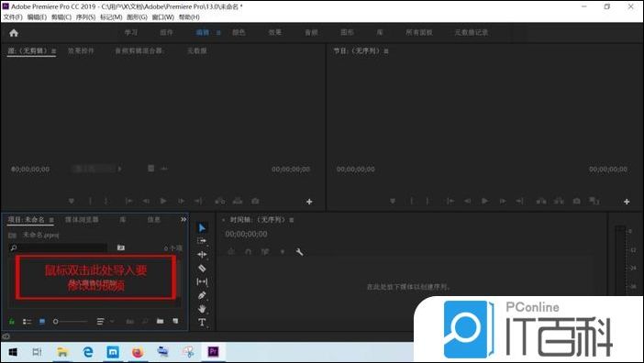The image size is (644, 363).
Task: Open timeline display settings wrench
Action: 299,252
